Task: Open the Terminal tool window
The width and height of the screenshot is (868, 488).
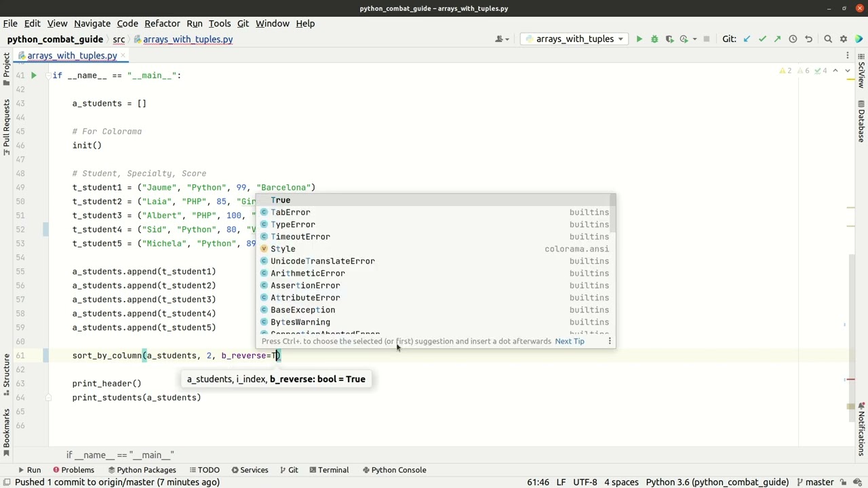Action: pos(328,470)
